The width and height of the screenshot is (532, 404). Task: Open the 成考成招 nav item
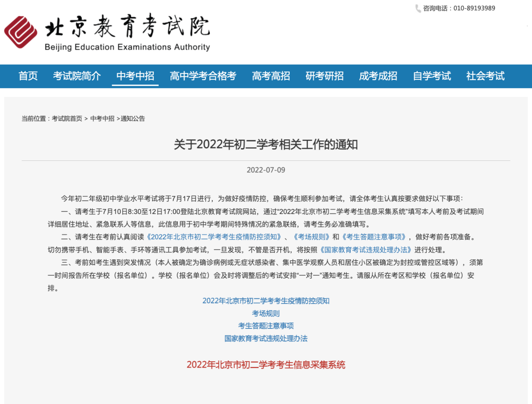[x=378, y=76]
